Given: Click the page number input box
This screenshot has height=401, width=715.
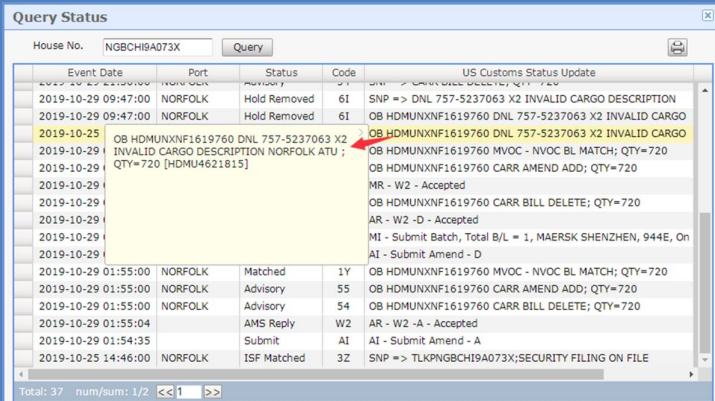Looking at the screenshot, I should [x=188, y=392].
